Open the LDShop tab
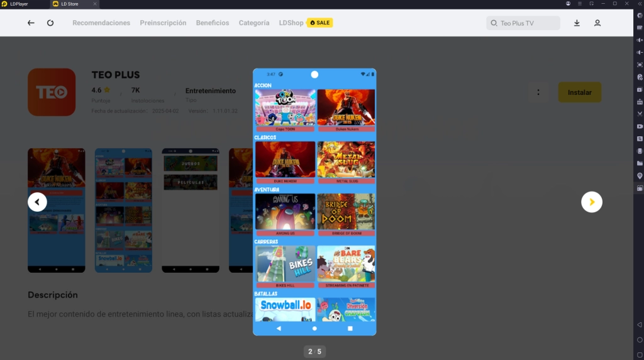This screenshot has width=644, height=360. click(x=291, y=23)
